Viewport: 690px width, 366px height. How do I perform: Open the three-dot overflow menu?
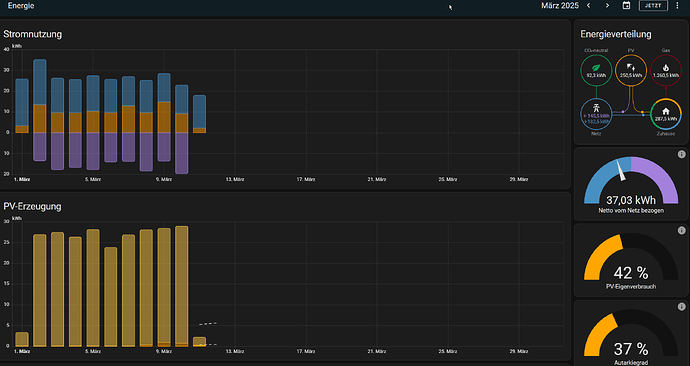pos(677,6)
